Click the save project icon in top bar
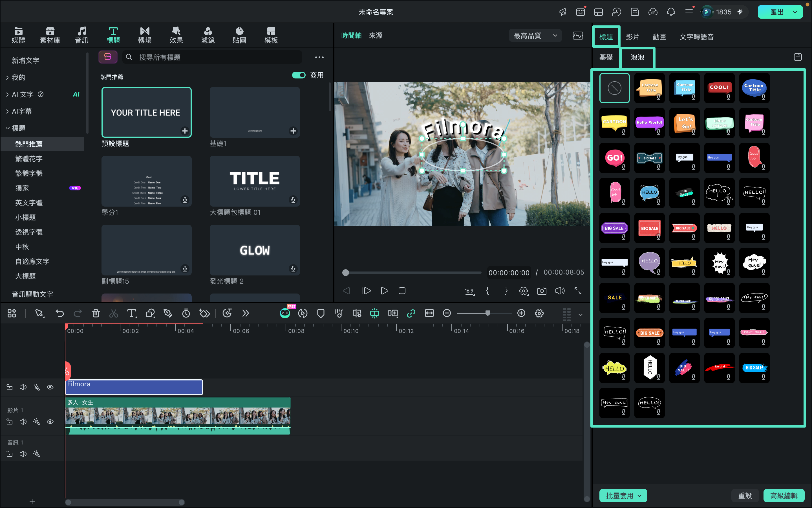 [x=634, y=12]
